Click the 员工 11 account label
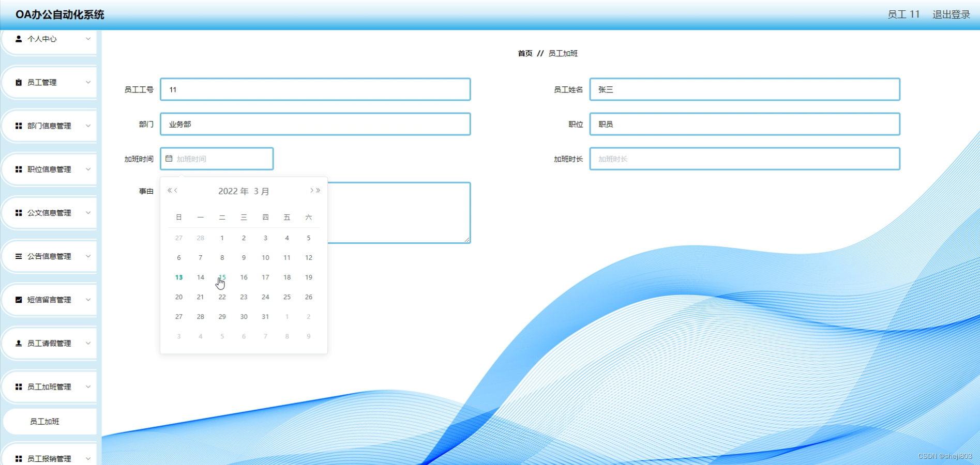The image size is (980, 465). 903,14
